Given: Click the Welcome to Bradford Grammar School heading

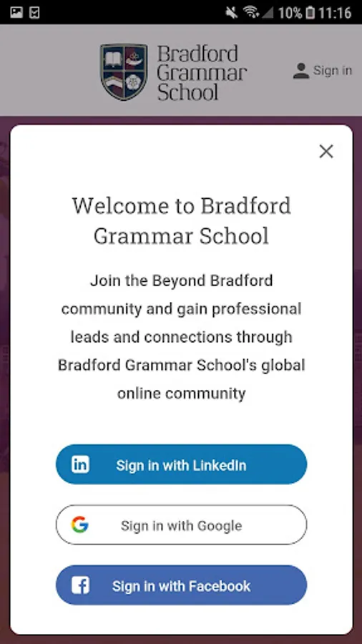Looking at the screenshot, I should [181, 220].
